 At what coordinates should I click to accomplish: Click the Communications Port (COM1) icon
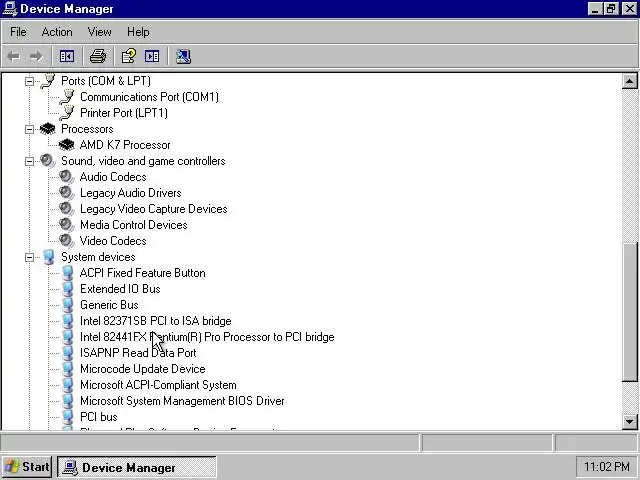click(67, 97)
